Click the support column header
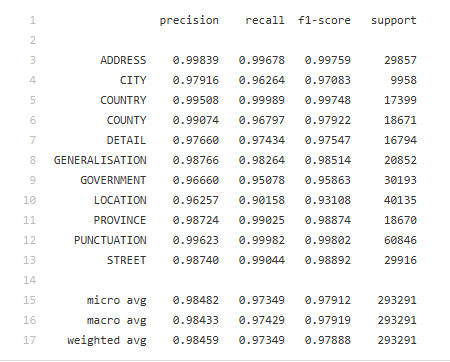 pyautogui.click(x=394, y=21)
